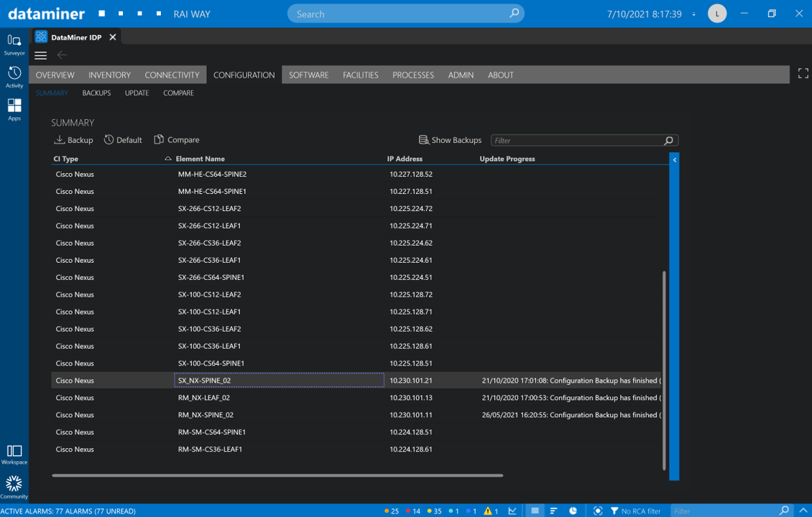Click IP address 10.230.101.11
Image resolution: width=812 pixels, height=517 pixels.
point(410,415)
